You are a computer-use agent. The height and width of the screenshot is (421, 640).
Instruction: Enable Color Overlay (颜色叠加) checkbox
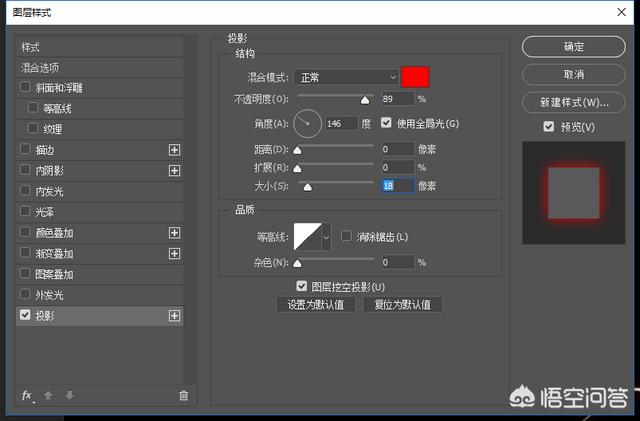click(25, 232)
